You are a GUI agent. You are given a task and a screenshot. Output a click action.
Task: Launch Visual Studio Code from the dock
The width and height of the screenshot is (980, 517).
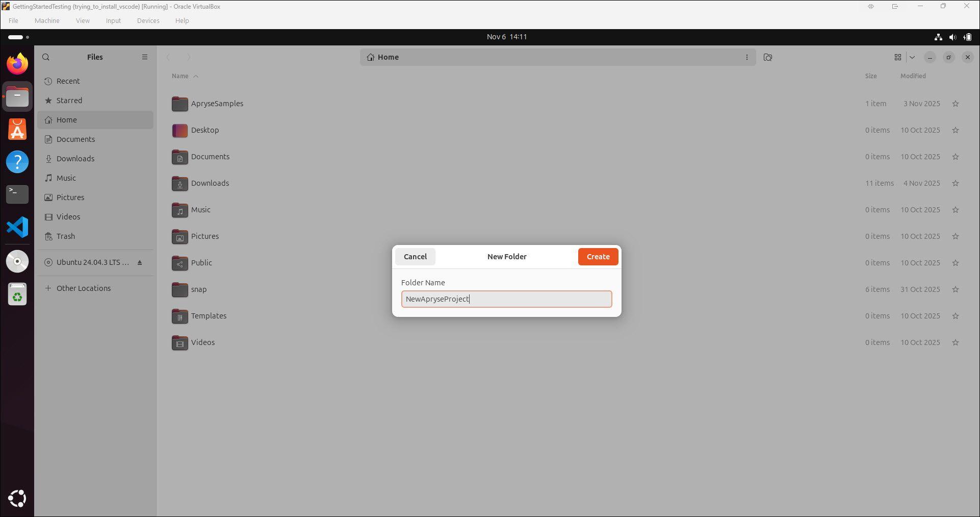point(17,227)
